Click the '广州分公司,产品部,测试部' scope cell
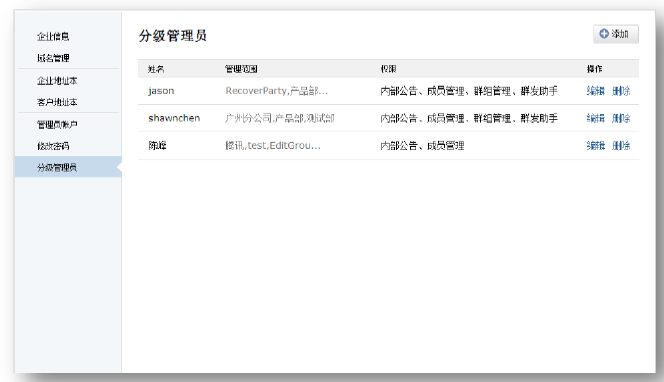 [279, 118]
